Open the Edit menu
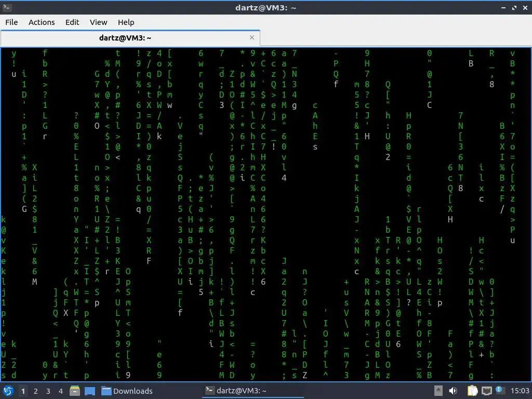 (72, 22)
